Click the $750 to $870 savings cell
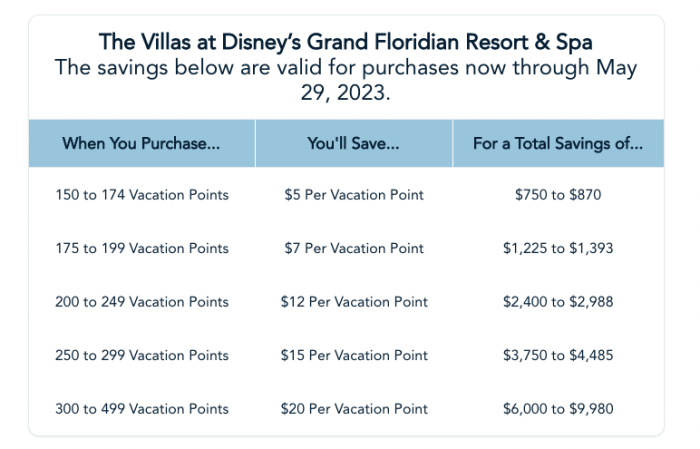 coord(558,195)
